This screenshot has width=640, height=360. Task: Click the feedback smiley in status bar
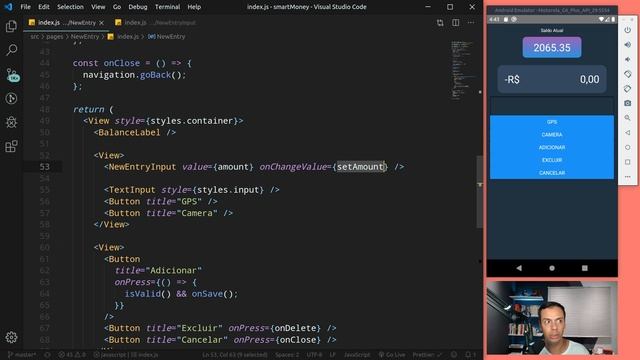(454, 355)
